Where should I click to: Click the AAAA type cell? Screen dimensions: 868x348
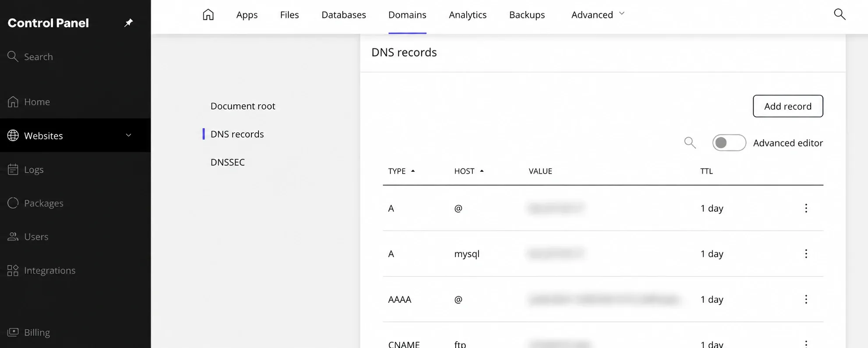click(400, 299)
